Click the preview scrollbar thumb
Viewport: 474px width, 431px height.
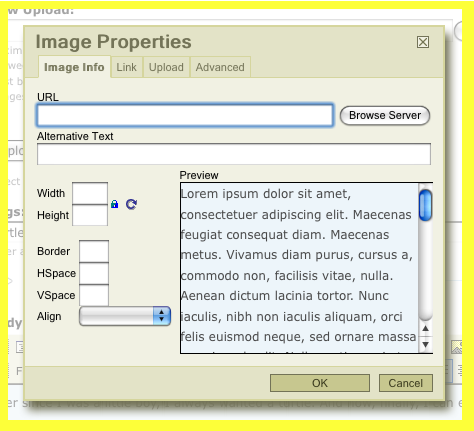(x=425, y=205)
